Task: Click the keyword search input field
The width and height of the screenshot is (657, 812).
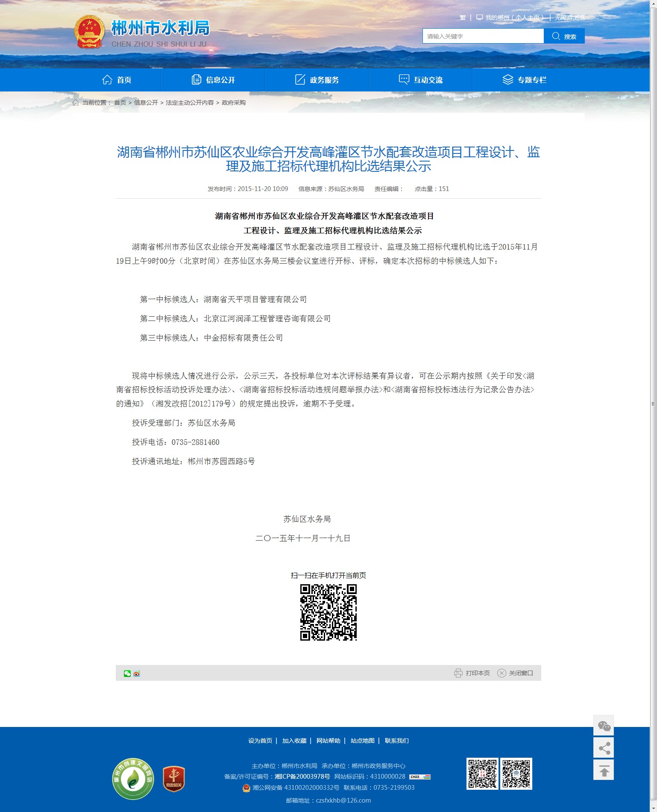Action: (483, 36)
